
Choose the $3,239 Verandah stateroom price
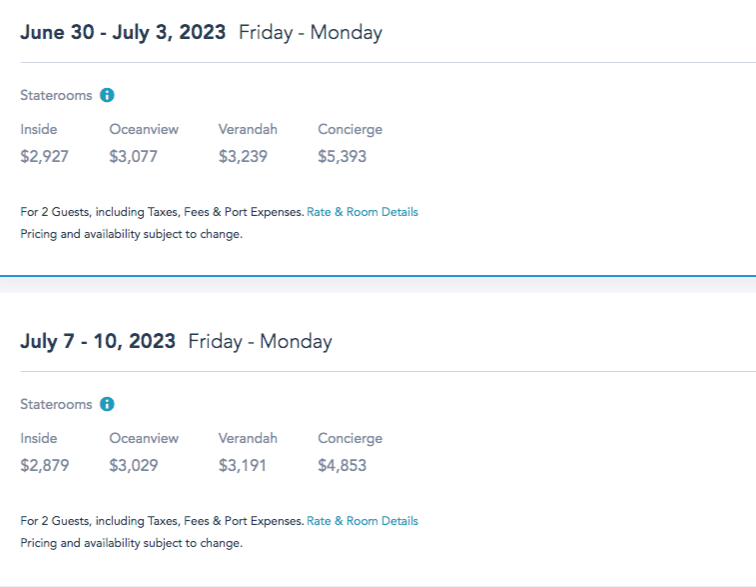243,156
